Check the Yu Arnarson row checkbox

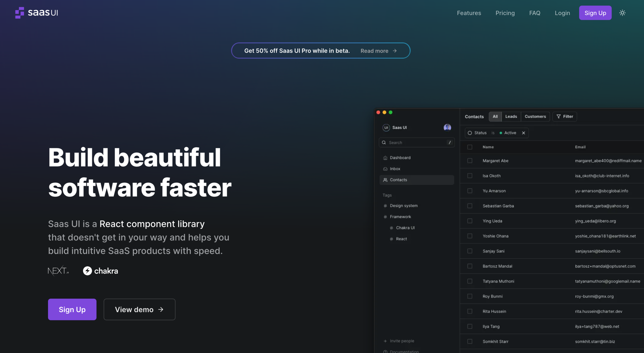pos(470,191)
